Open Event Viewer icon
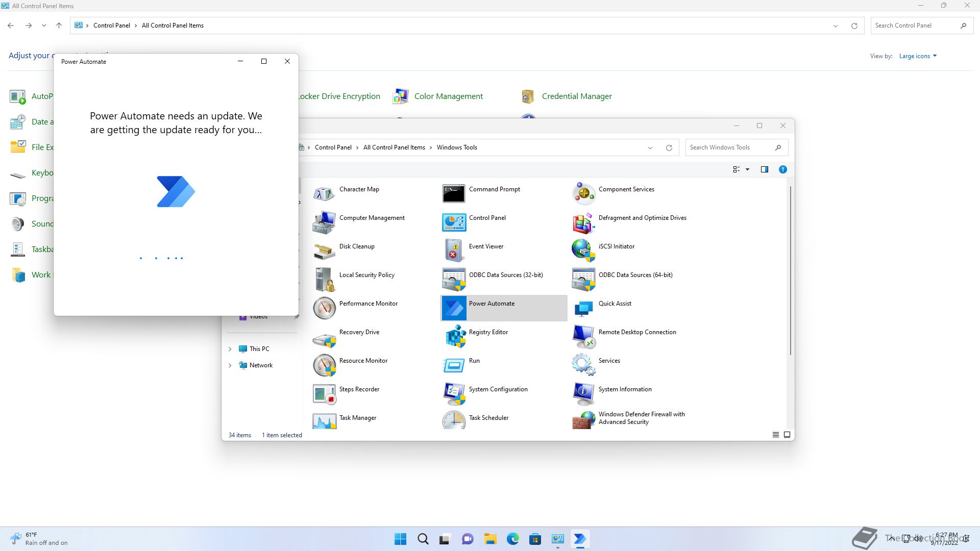Screen dimensions: 980x551 click(x=454, y=251)
